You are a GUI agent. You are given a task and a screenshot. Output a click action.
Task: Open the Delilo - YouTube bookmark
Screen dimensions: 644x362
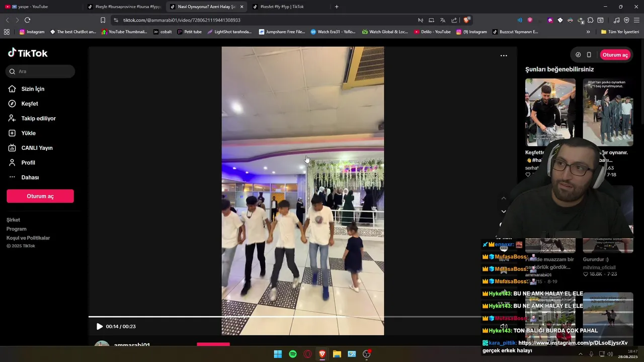click(x=432, y=32)
